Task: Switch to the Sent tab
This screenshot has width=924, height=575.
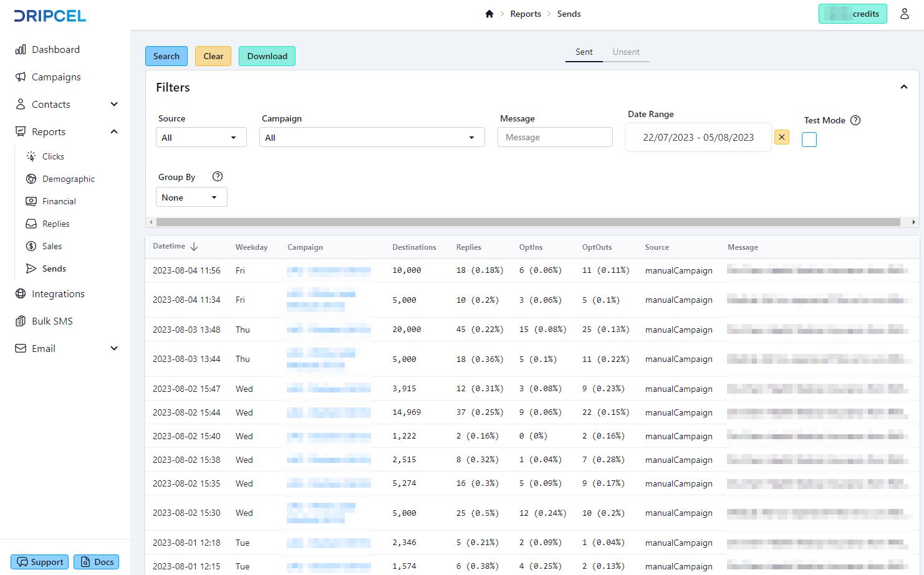Action: [x=584, y=52]
